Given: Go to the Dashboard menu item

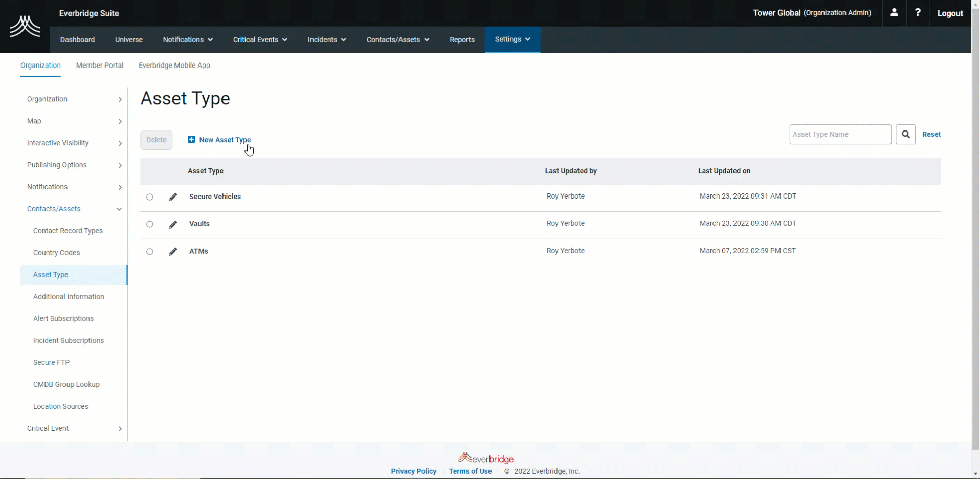Looking at the screenshot, I should [x=77, y=40].
